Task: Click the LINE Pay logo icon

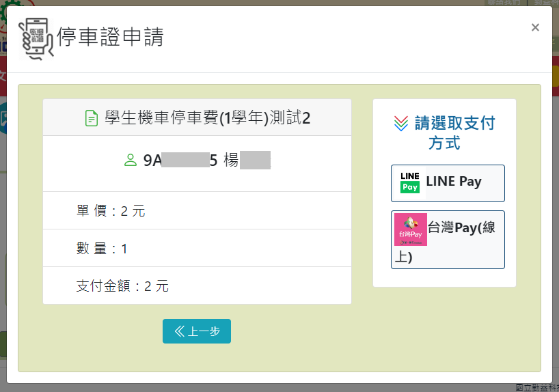Action: [x=409, y=182]
